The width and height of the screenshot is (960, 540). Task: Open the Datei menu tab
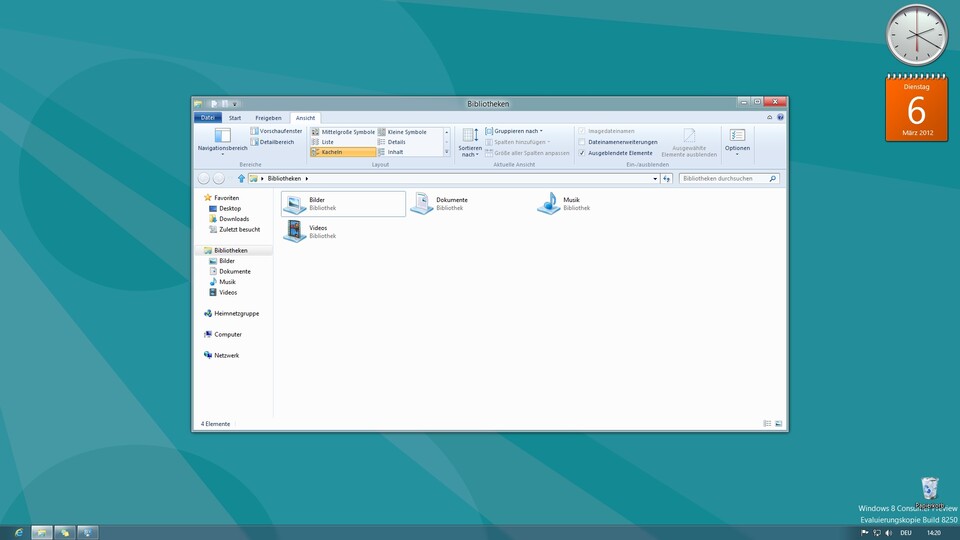coord(208,118)
